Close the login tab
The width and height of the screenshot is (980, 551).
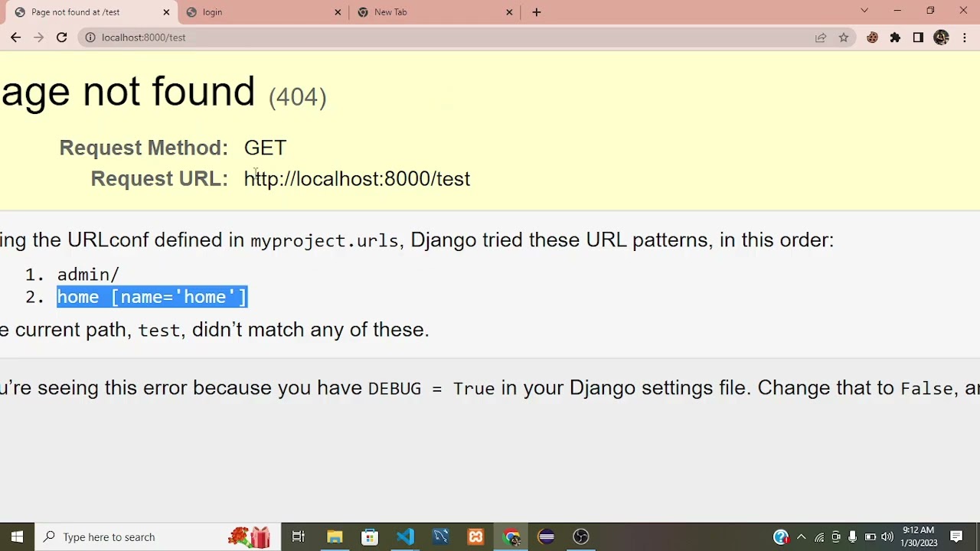[x=338, y=12]
